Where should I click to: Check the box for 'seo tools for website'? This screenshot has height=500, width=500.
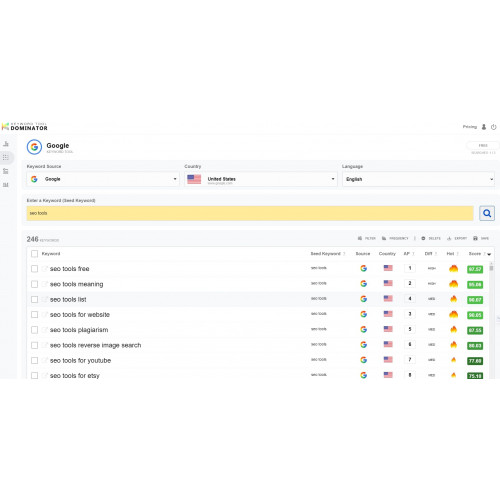click(34, 314)
